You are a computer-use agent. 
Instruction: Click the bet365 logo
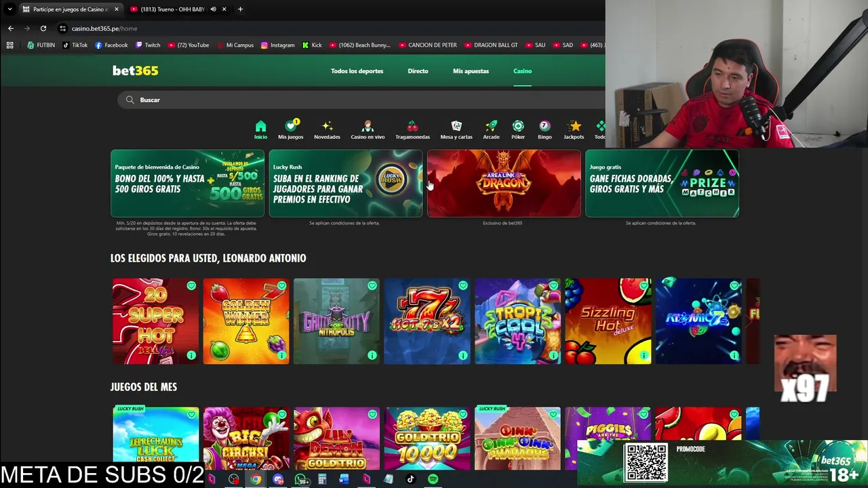(x=135, y=70)
